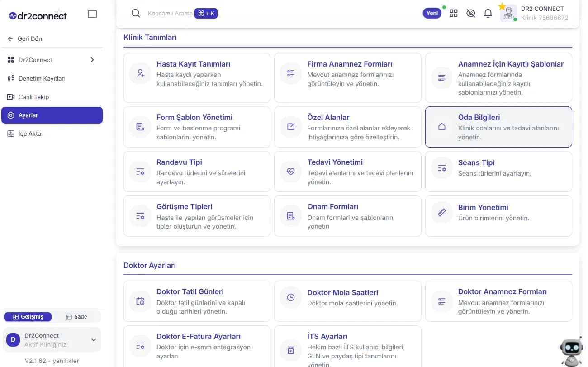This screenshot has width=588, height=367.
Task: Click the Doktor Mola Saatleri clock icon
Action: click(x=291, y=297)
